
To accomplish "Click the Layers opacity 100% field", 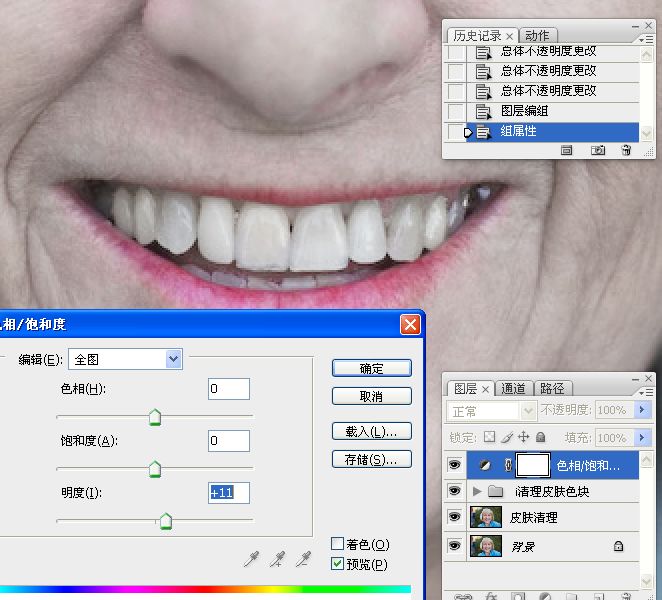I will point(614,410).
